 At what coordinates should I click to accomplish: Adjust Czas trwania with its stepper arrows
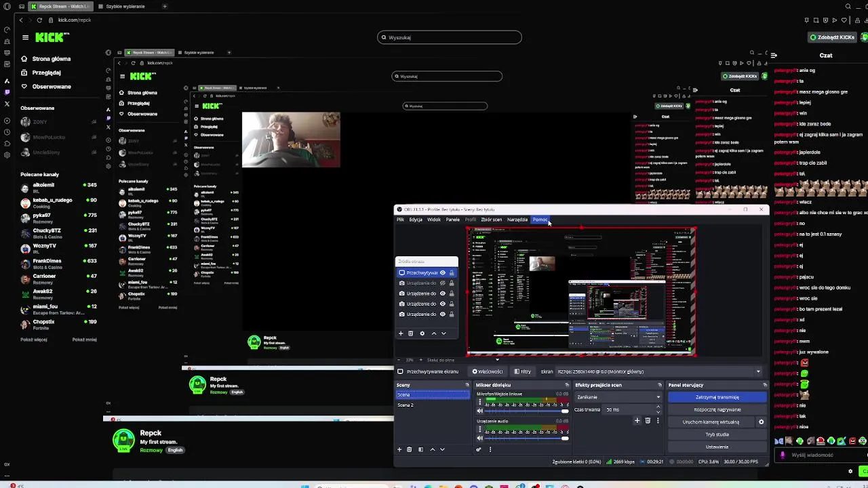point(658,409)
